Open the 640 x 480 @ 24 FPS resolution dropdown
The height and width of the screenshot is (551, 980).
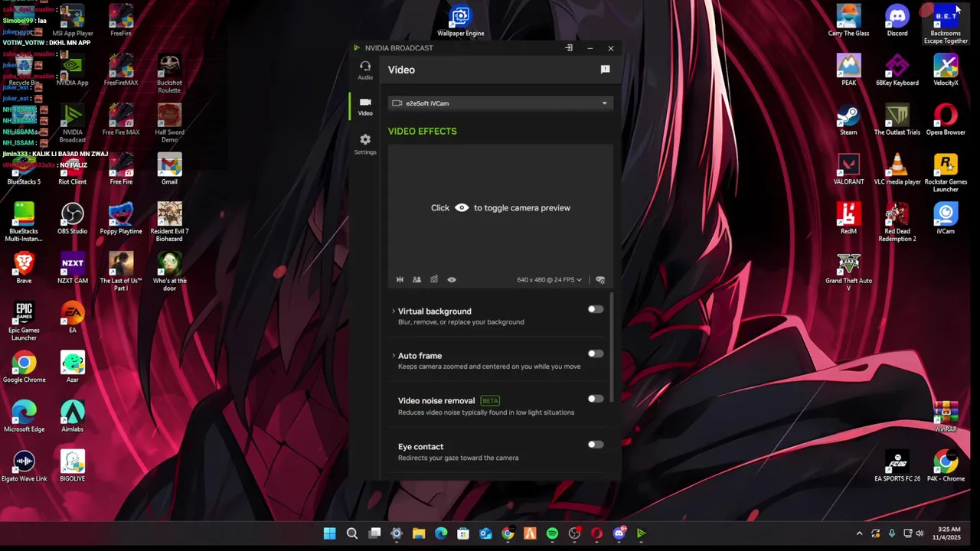(549, 280)
